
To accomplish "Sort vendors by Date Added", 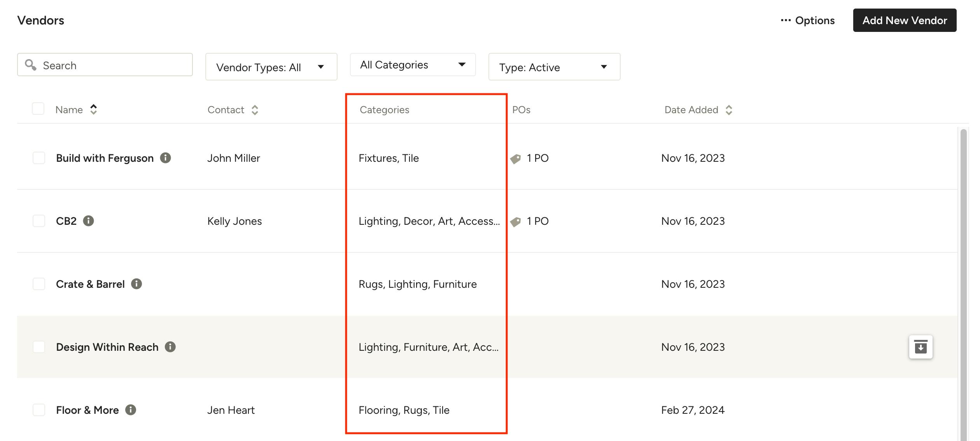I will (729, 110).
